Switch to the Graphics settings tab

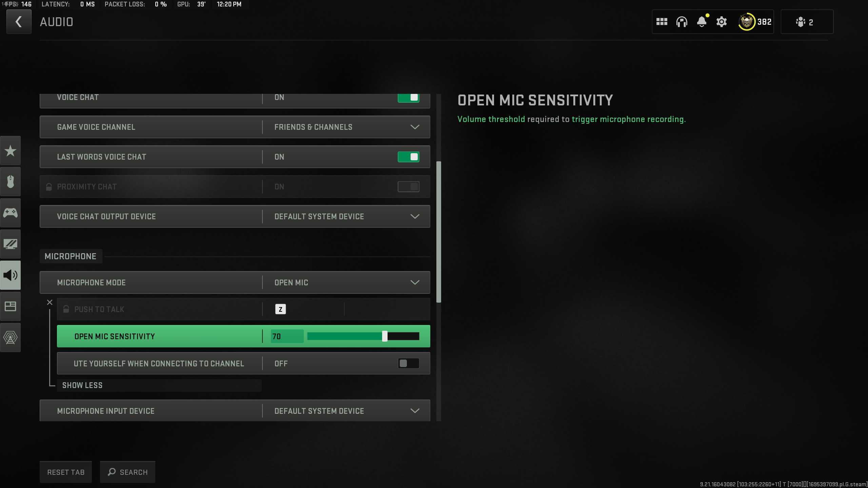click(11, 244)
